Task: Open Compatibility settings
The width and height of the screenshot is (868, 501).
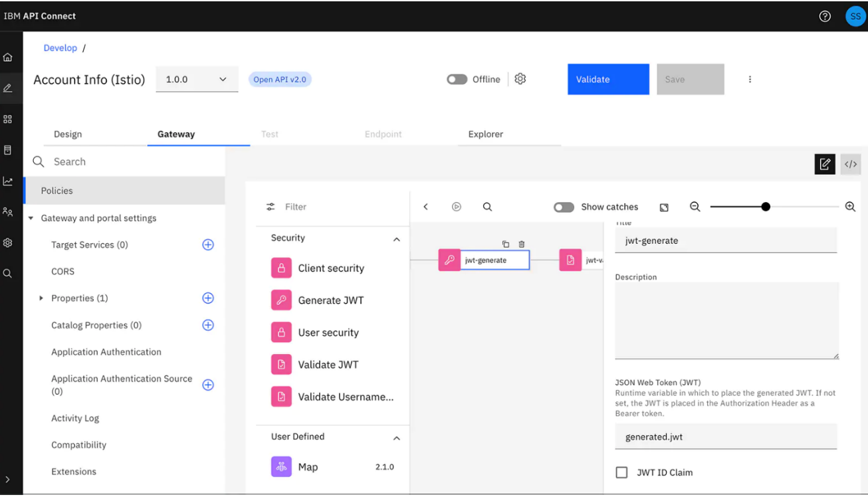Action: coord(78,445)
